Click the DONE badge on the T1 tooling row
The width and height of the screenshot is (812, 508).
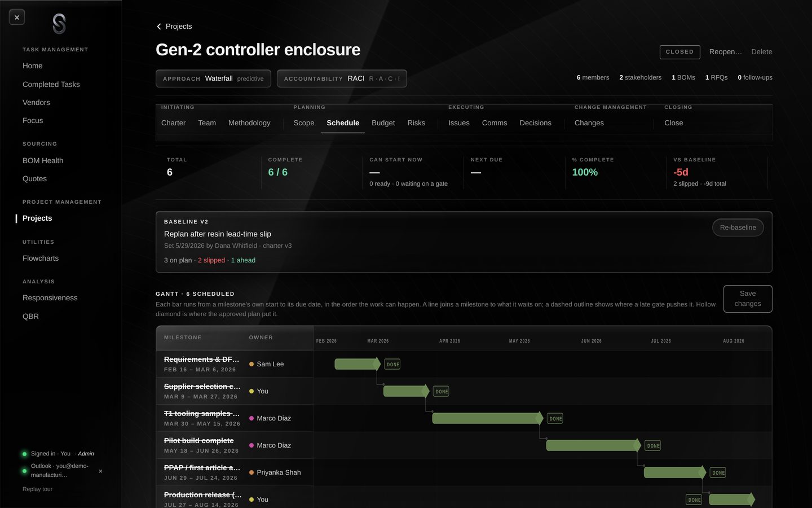click(555, 419)
